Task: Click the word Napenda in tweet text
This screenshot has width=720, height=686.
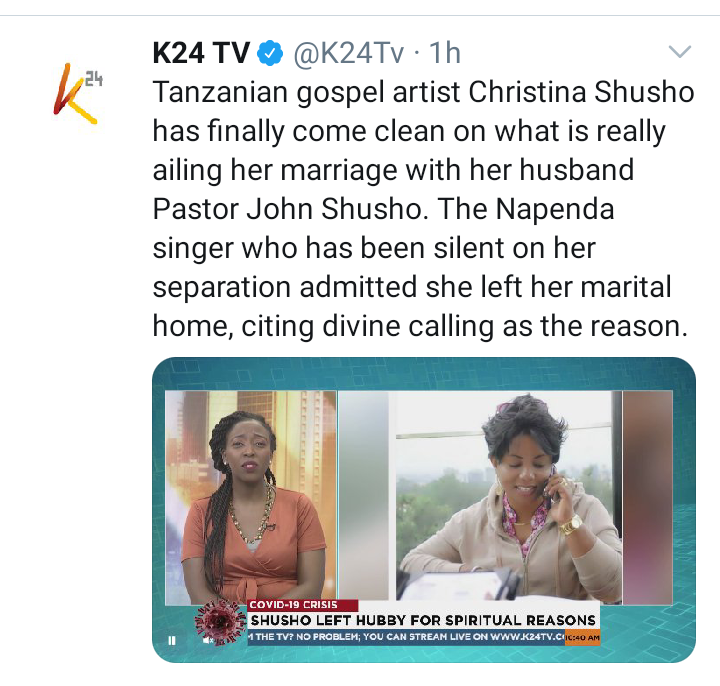Action: 555,209
